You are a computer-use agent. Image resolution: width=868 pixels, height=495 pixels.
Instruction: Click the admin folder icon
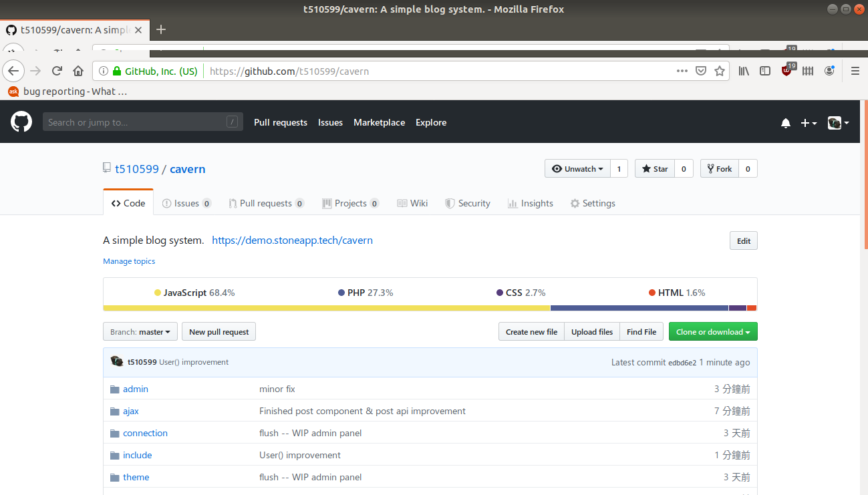pos(114,389)
